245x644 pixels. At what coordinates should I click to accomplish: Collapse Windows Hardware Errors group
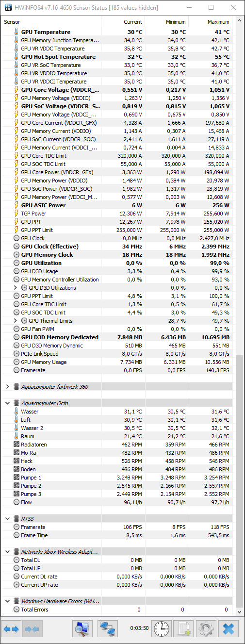[7, 601]
